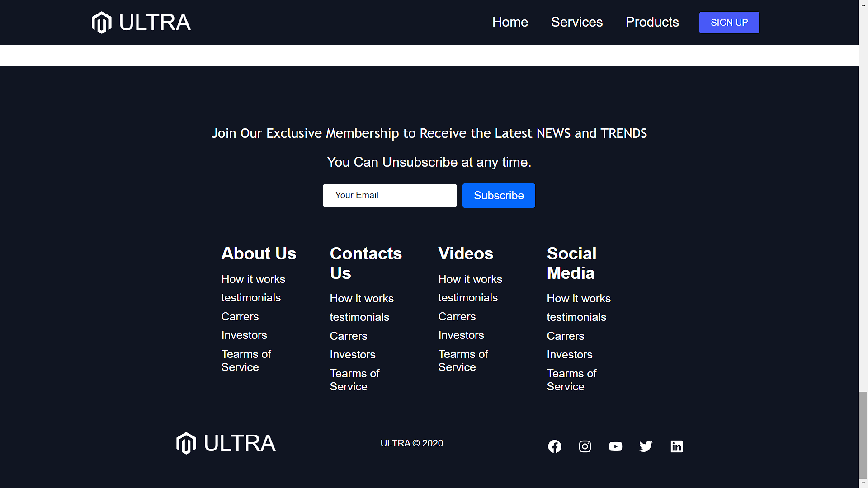Open How it works under Contacts Us

(362, 299)
